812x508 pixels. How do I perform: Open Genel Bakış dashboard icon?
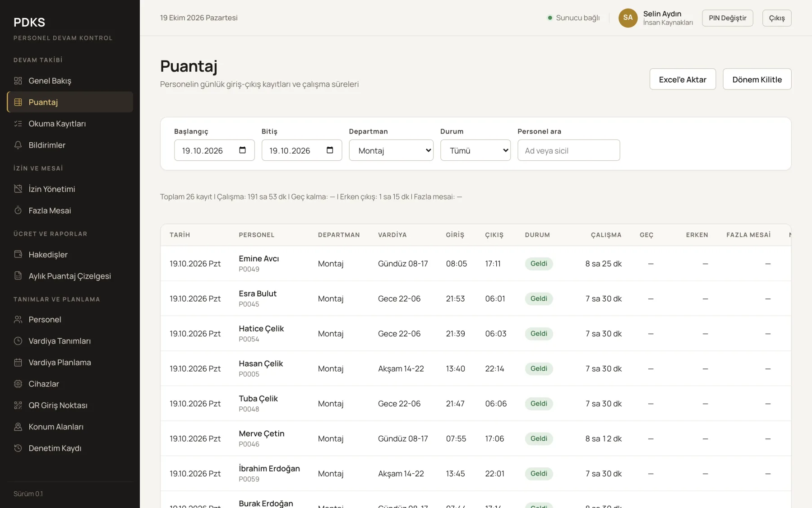pyautogui.click(x=18, y=81)
